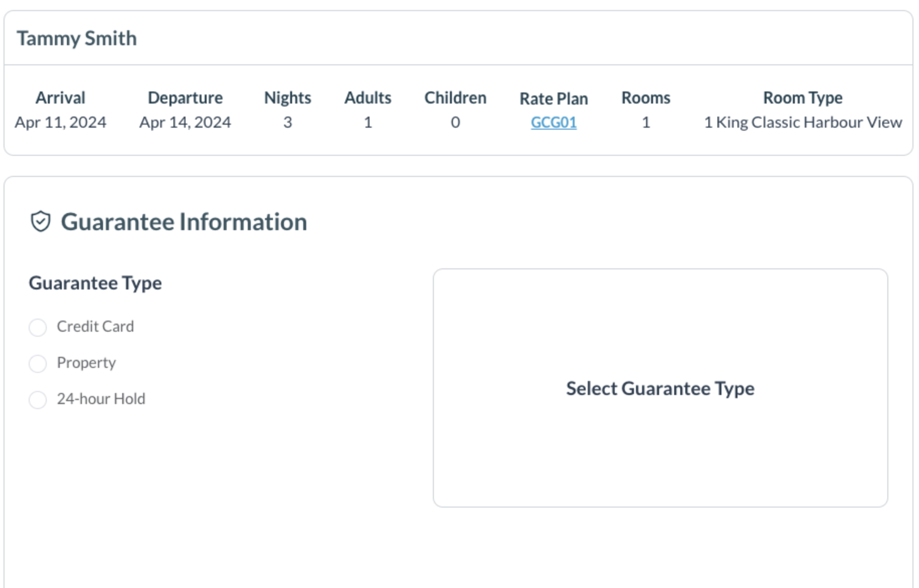Click the arrival date Apr 11, 2024
This screenshot has width=919, height=588.
(60, 122)
